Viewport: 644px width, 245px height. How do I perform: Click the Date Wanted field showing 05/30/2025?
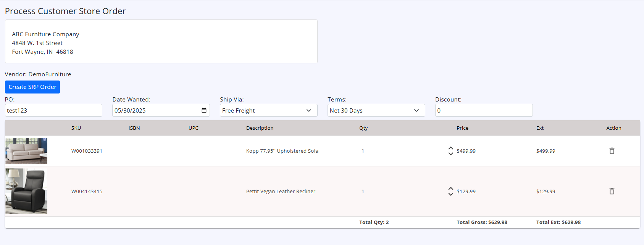153,110
